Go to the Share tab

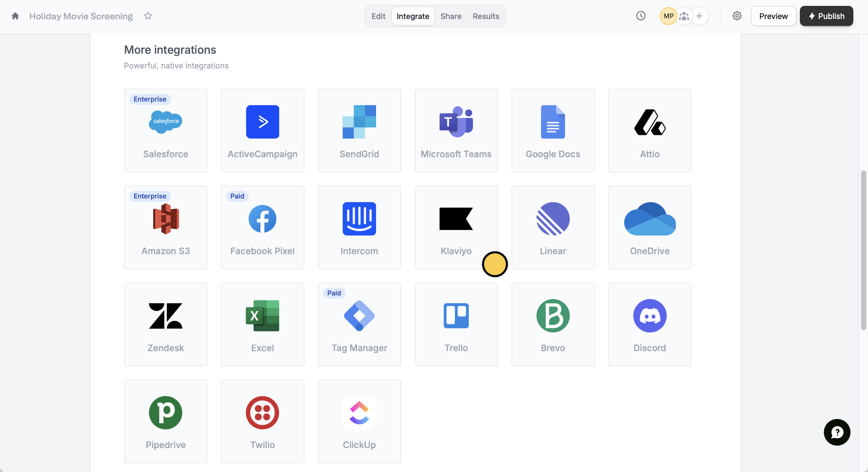450,16
